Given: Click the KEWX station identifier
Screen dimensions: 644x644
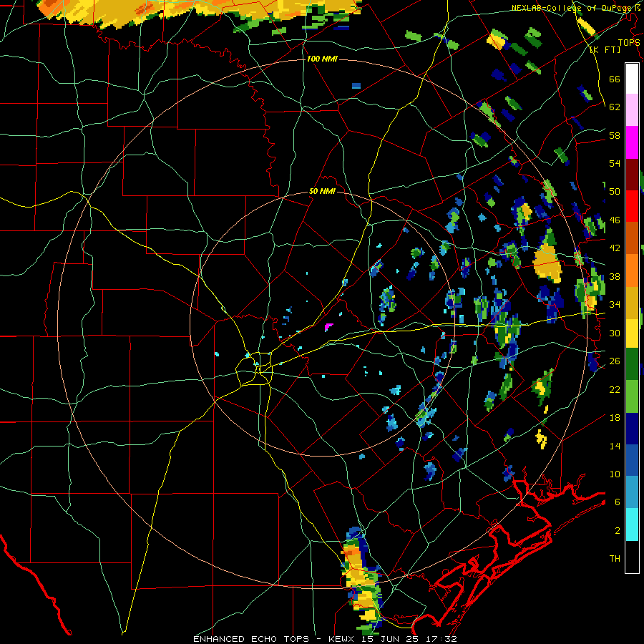Looking at the screenshot, I should pos(341,639).
